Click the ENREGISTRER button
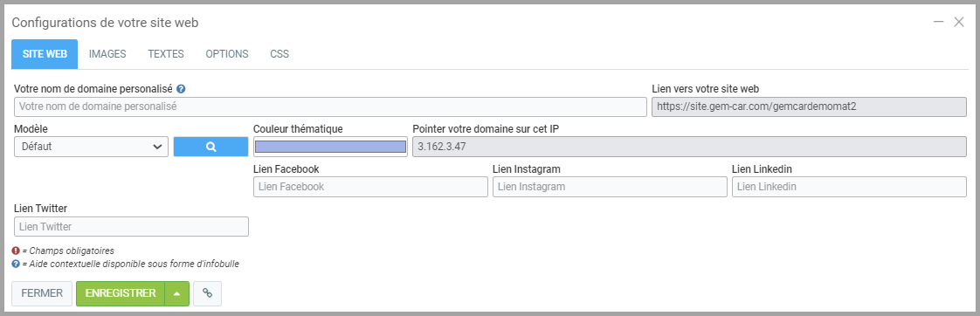Screen dimensions: 980x316 coord(121,293)
